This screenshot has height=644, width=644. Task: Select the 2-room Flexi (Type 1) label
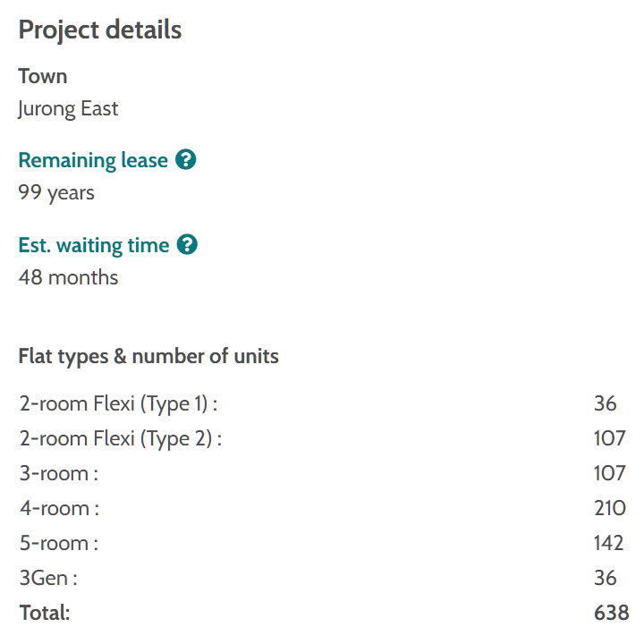tap(118, 403)
